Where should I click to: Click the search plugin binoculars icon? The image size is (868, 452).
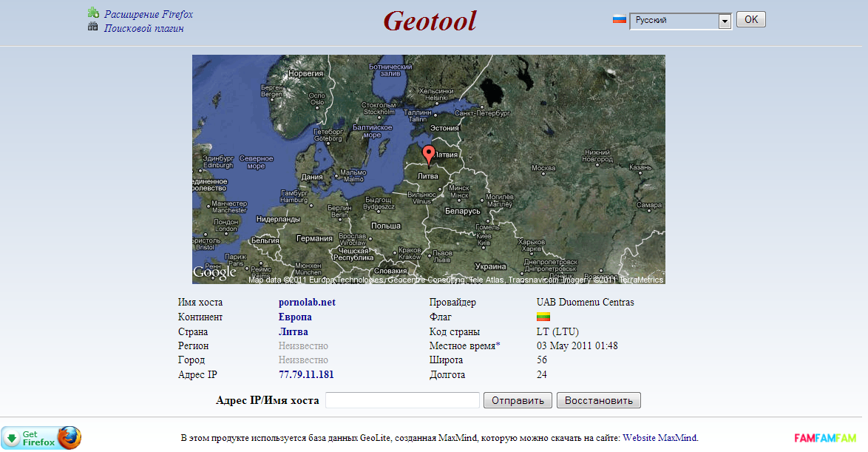tap(93, 27)
